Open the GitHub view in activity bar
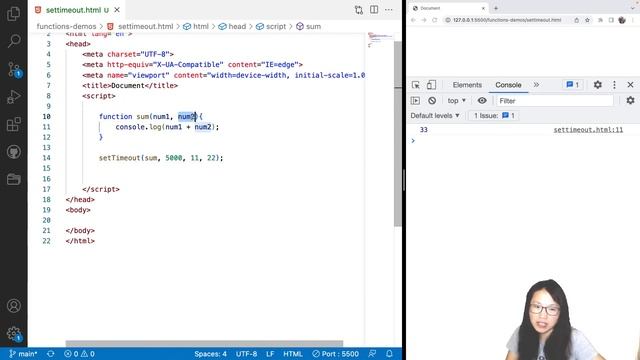 tap(13, 152)
